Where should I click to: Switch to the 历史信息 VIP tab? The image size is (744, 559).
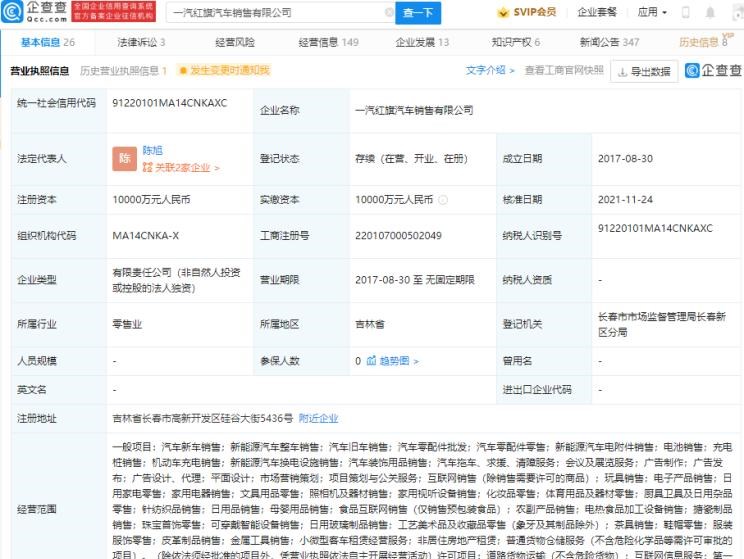click(x=705, y=42)
